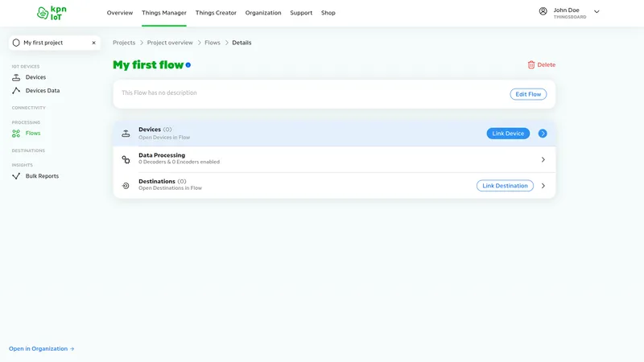Go to Projects breadcrumb
The image size is (644, 362).
(x=124, y=43)
